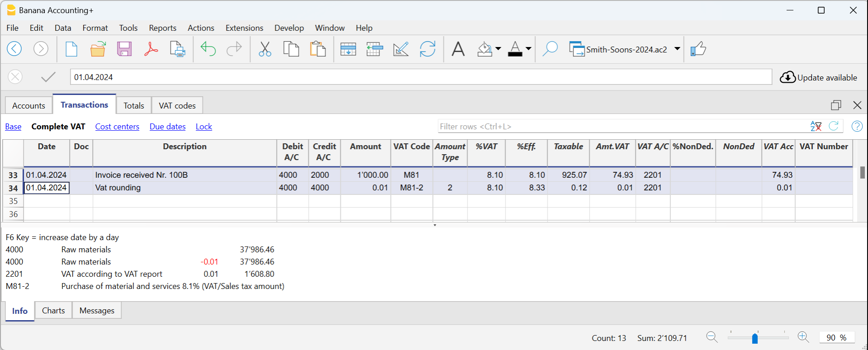
Task: Click the Recalculate refresh arrows icon
Action: [427, 49]
